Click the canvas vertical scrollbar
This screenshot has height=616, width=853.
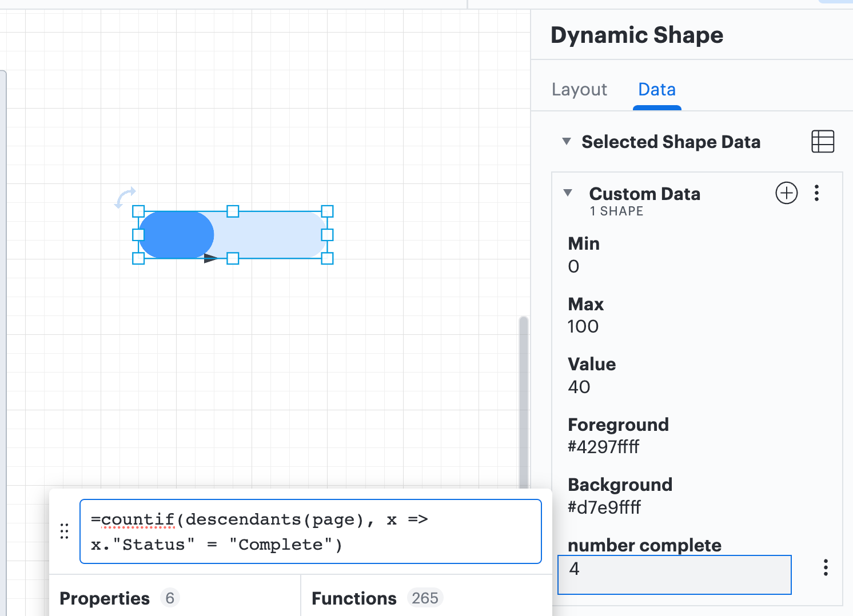click(x=523, y=402)
